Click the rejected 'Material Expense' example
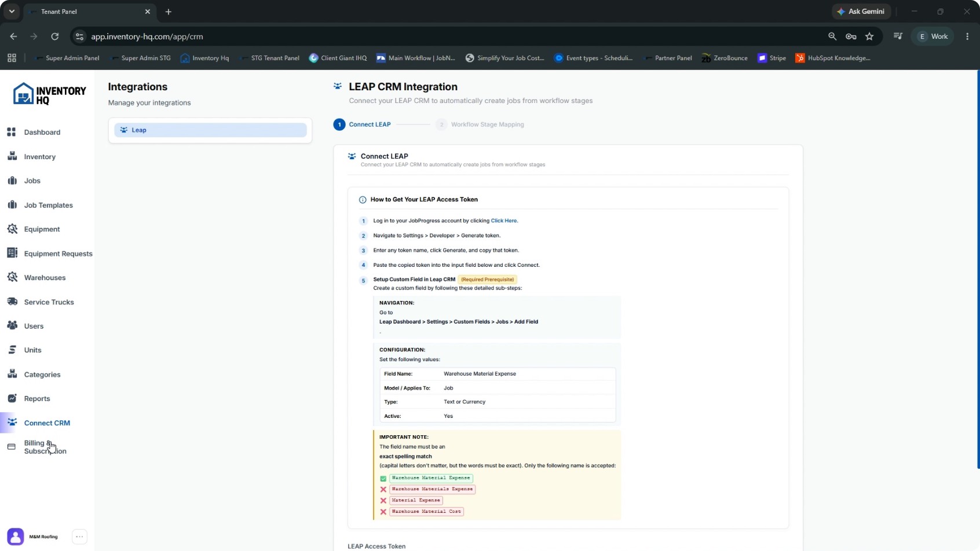 click(416, 500)
